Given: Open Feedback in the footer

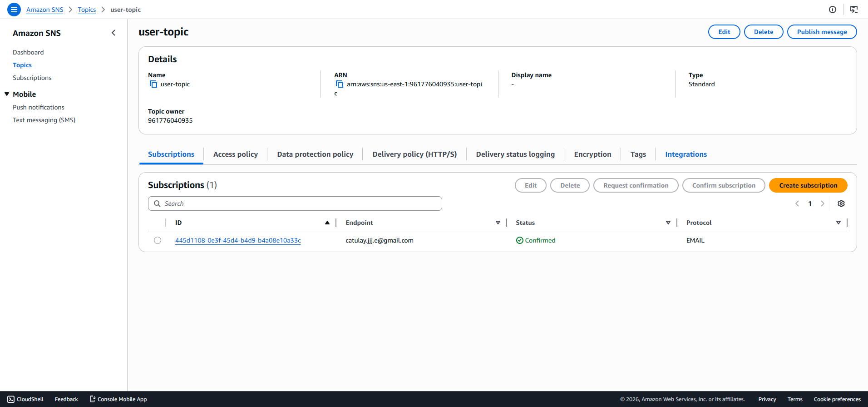Looking at the screenshot, I should click(66, 399).
